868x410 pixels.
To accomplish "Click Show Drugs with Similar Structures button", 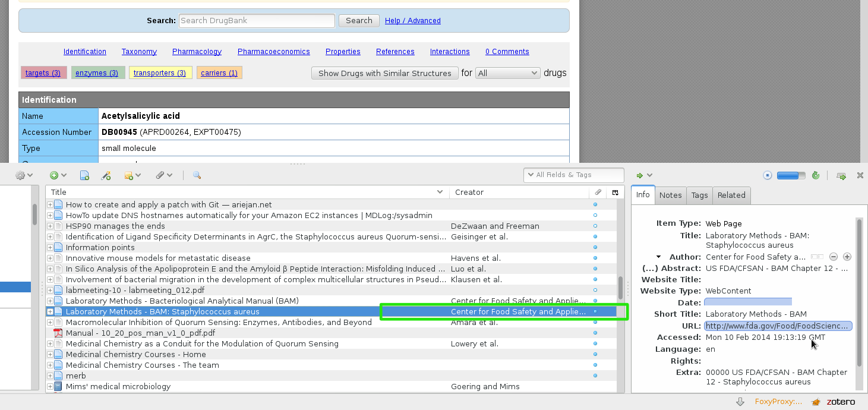I will pos(385,73).
